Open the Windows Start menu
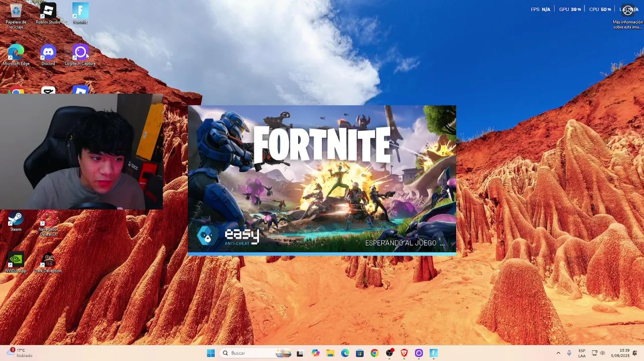 (x=211, y=353)
